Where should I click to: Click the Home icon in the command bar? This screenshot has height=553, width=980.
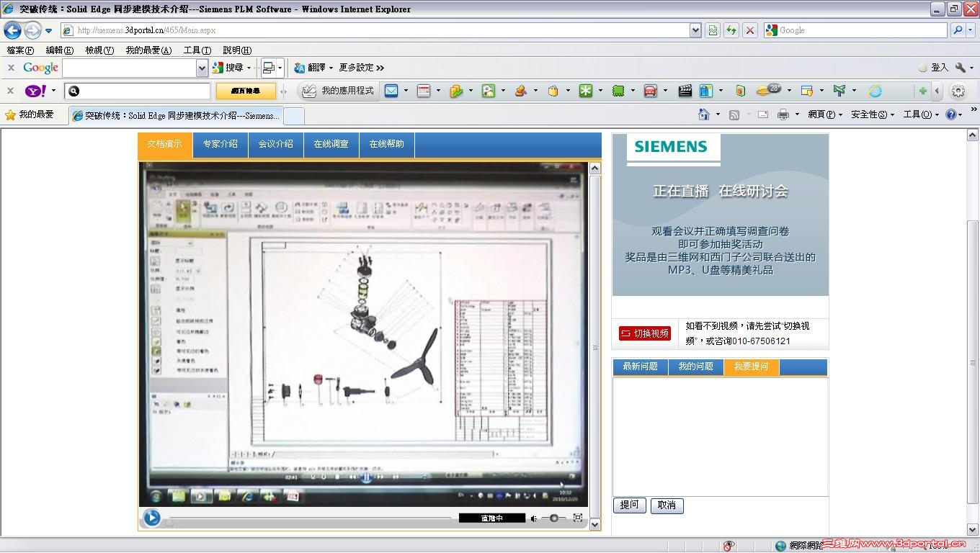point(704,114)
